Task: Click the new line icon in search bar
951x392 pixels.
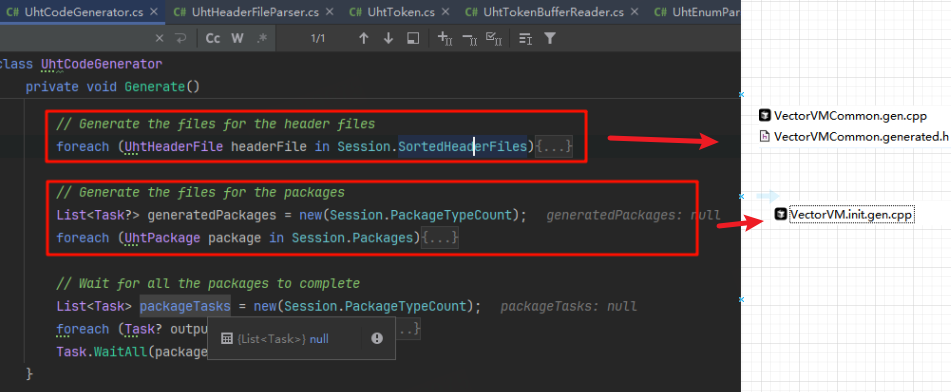Action: pyautogui.click(x=180, y=38)
